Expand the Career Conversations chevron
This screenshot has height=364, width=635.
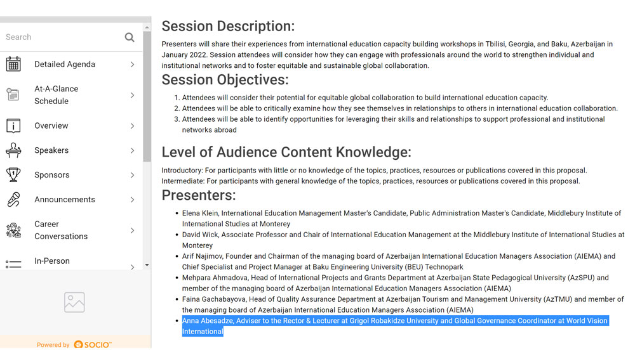pos(132,230)
